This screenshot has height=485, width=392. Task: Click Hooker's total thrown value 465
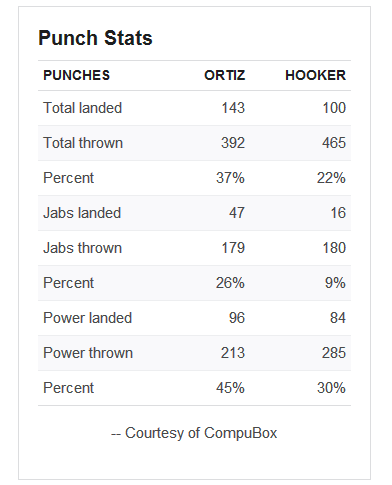(x=334, y=143)
